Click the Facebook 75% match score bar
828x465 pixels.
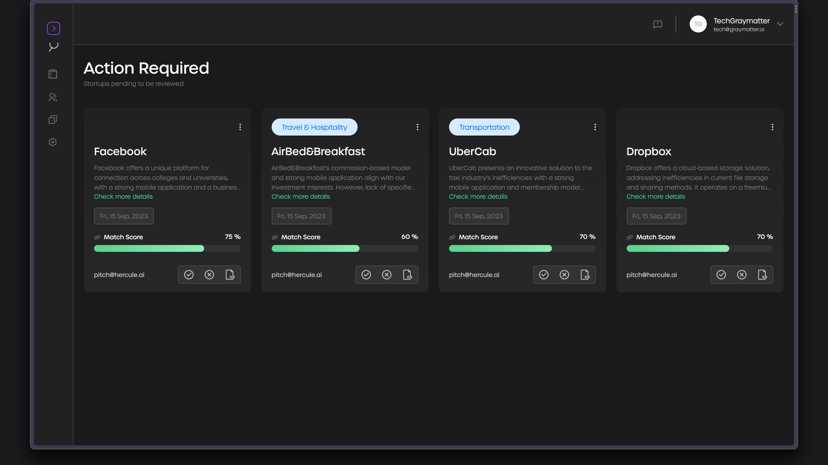167,248
